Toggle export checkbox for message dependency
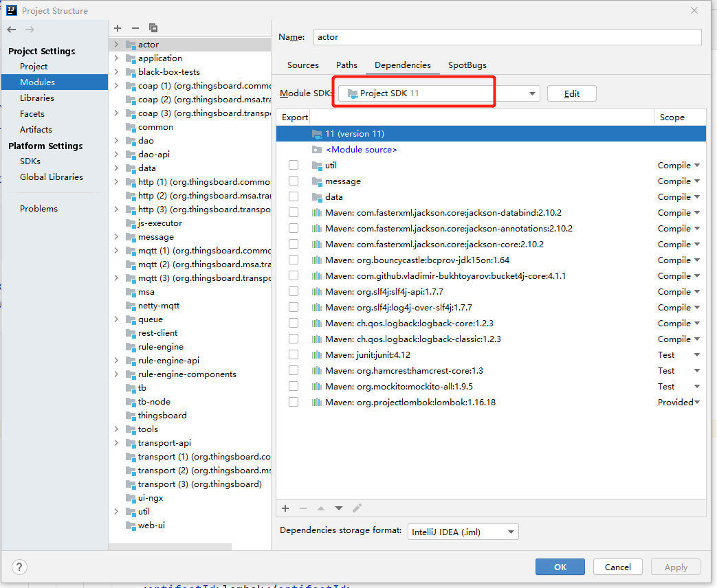 [x=294, y=181]
